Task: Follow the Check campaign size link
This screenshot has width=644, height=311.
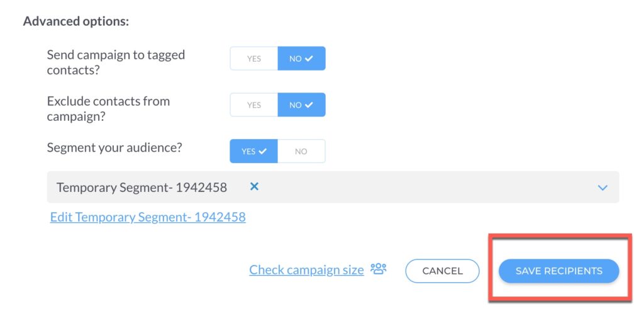Action: 306,270
